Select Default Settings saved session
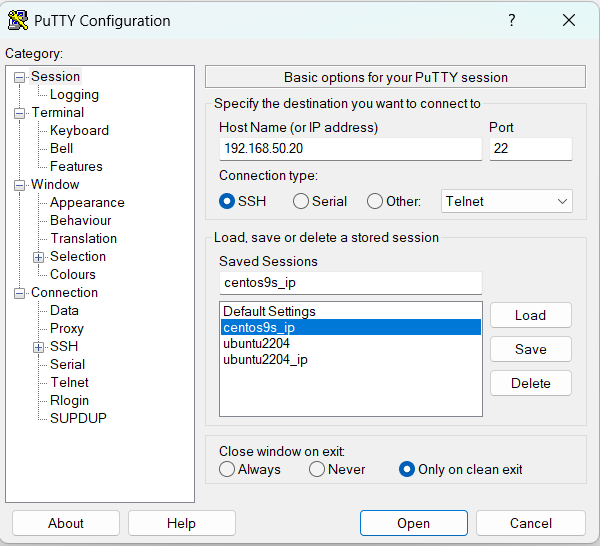This screenshot has width=600, height=546. [351, 311]
